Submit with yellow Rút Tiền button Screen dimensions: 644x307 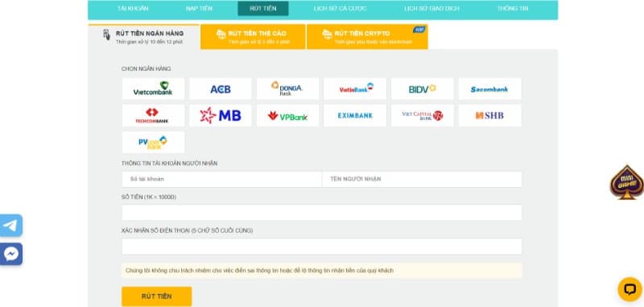pyautogui.click(x=156, y=297)
